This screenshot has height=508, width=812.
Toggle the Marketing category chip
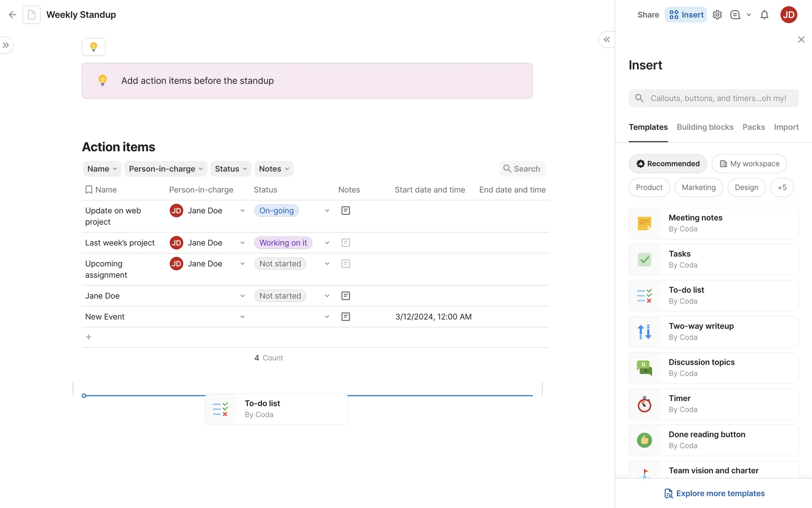pyautogui.click(x=699, y=188)
